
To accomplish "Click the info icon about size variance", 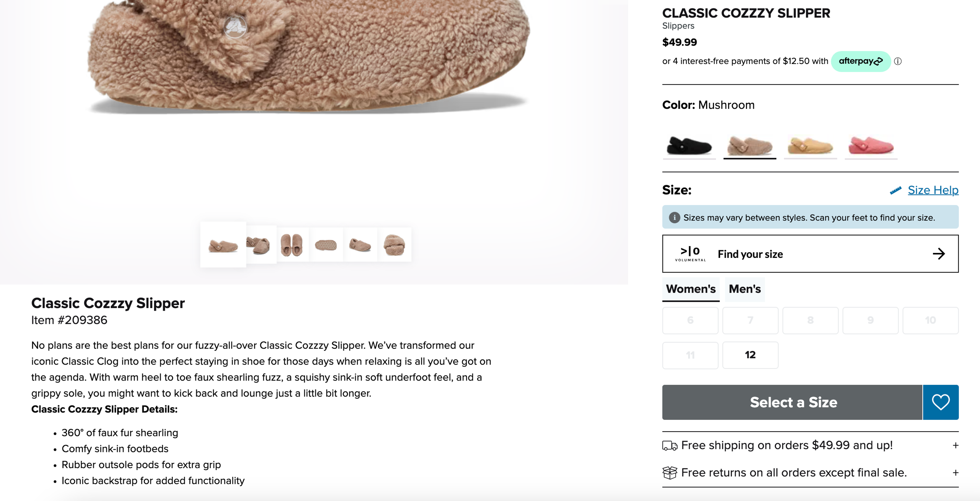I will tap(675, 217).
